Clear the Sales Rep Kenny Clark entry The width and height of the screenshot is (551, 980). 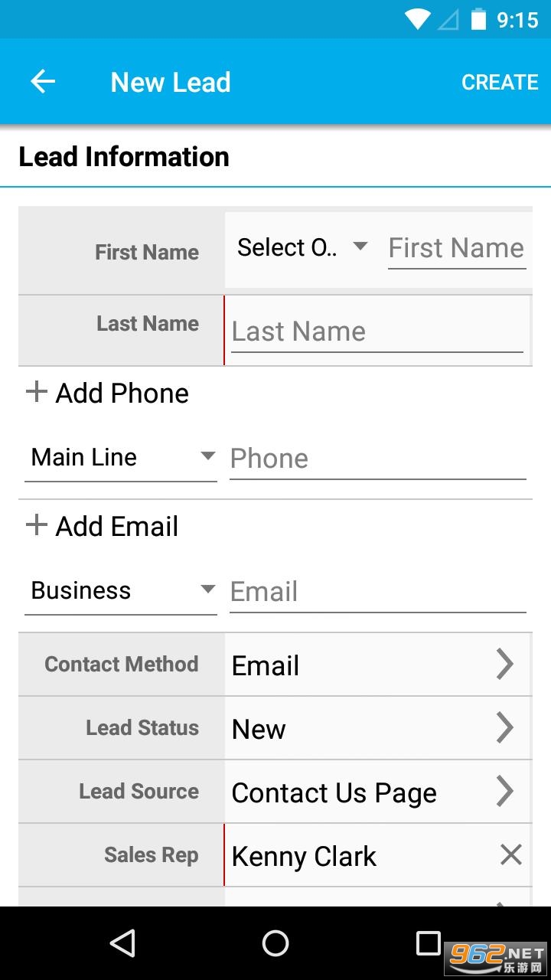point(510,854)
